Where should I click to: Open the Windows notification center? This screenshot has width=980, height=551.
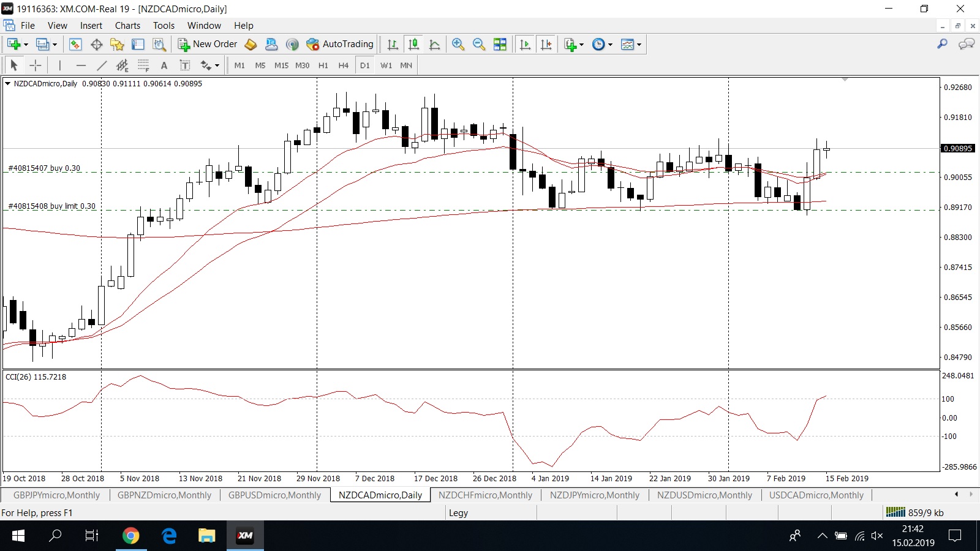tap(955, 536)
